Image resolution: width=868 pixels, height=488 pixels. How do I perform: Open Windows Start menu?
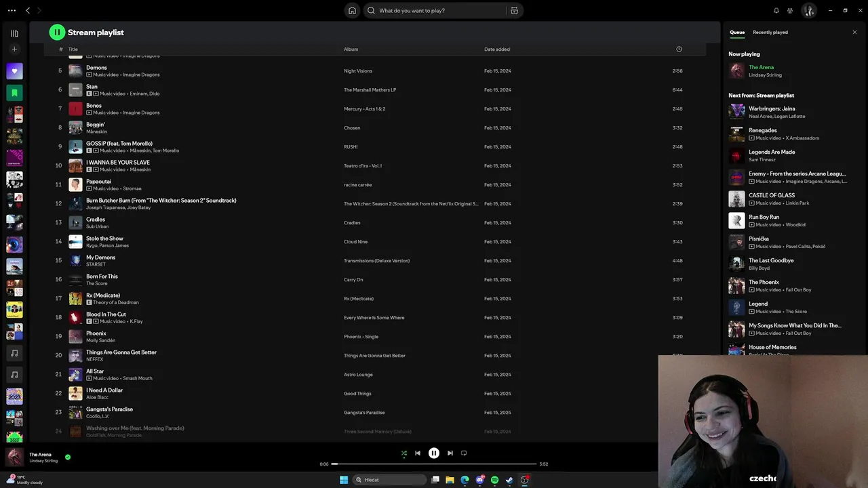pos(344,480)
